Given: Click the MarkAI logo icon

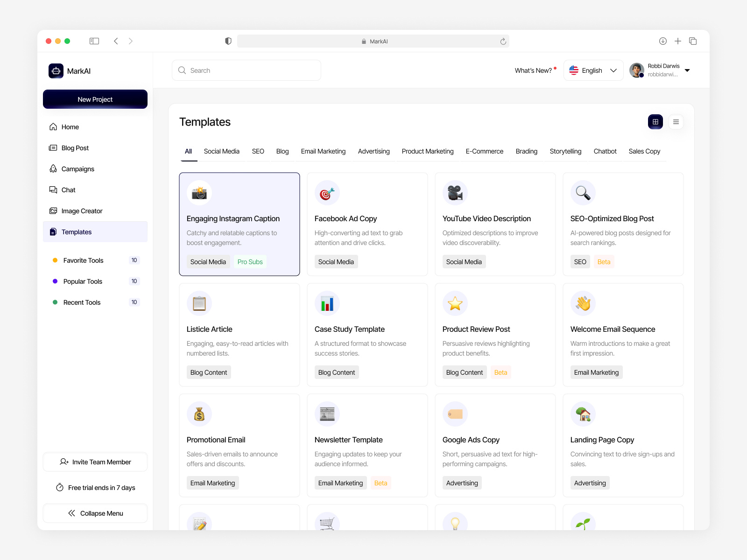Looking at the screenshot, I should pyautogui.click(x=56, y=70).
